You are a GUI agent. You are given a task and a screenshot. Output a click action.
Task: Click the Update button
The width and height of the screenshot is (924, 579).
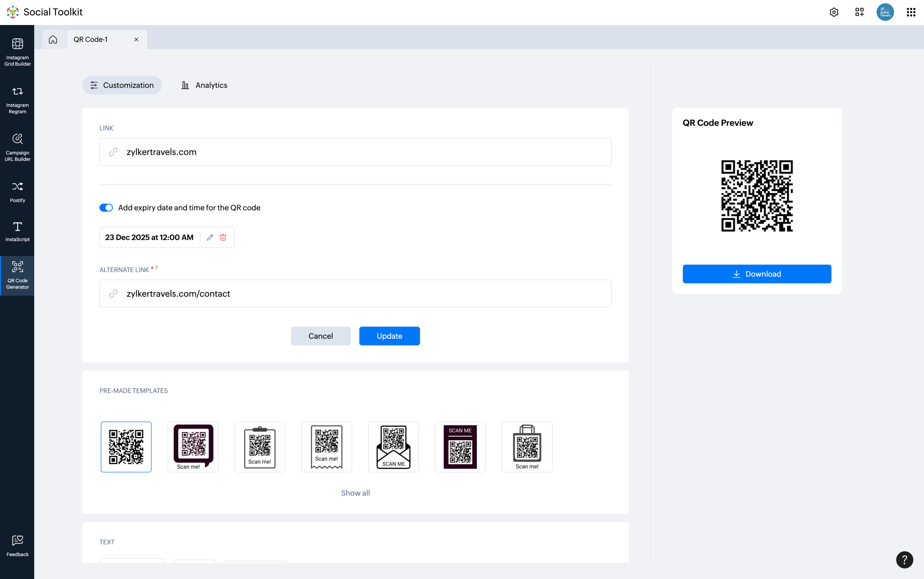(x=389, y=336)
